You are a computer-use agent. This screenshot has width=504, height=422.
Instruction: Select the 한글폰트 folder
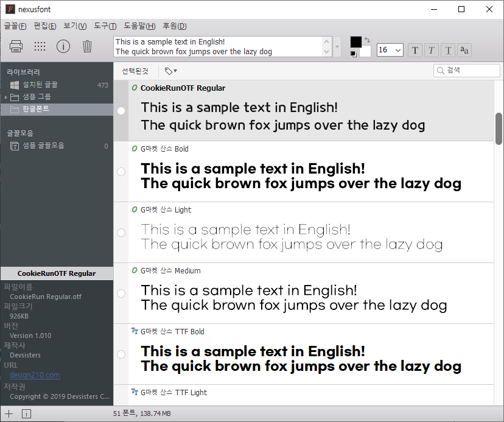coord(57,110)
